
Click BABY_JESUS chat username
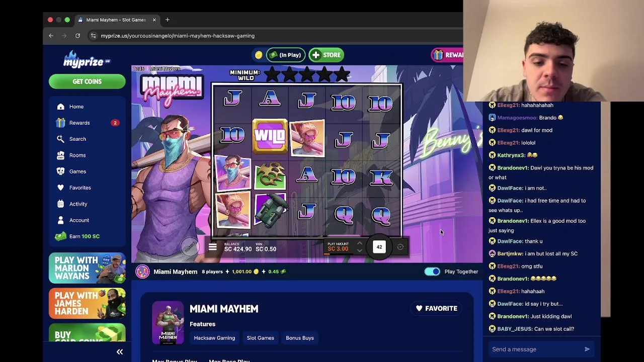coord(514,329)
